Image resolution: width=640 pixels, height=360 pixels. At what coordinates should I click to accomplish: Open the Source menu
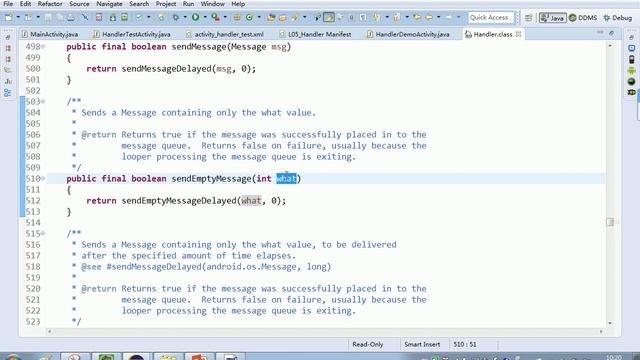(x=79, y=4)
